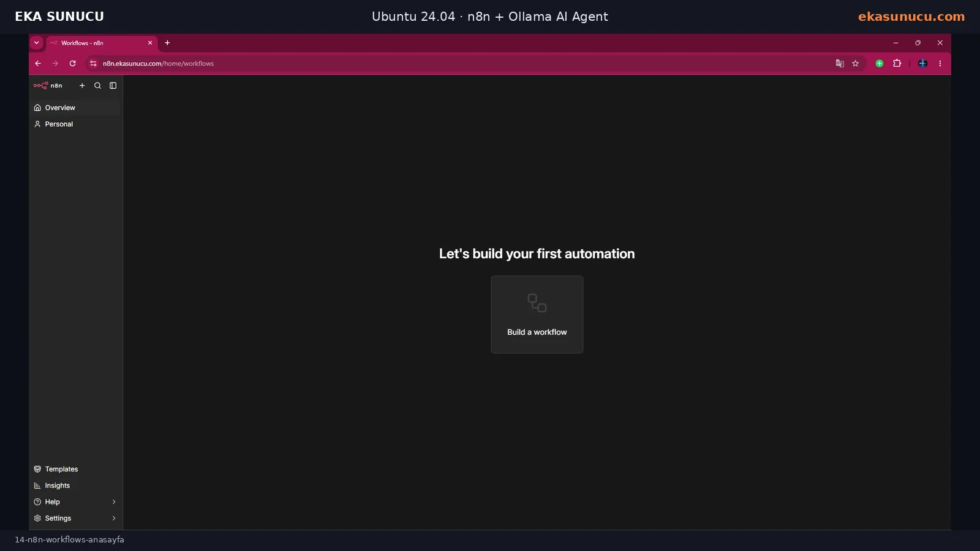The width and height of the screenshot is (980, 551).
Task: Open browser three-dot menu
Action: pos(940,64)
